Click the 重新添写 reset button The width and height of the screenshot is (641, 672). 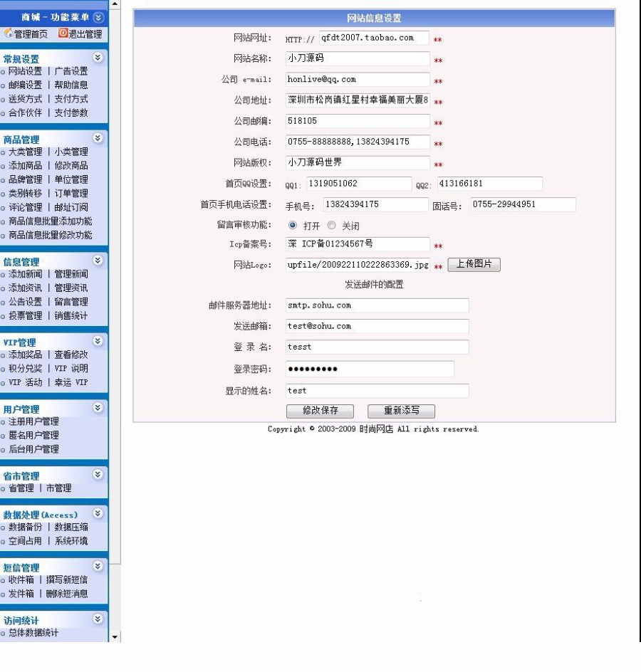(x=401, y=411)
